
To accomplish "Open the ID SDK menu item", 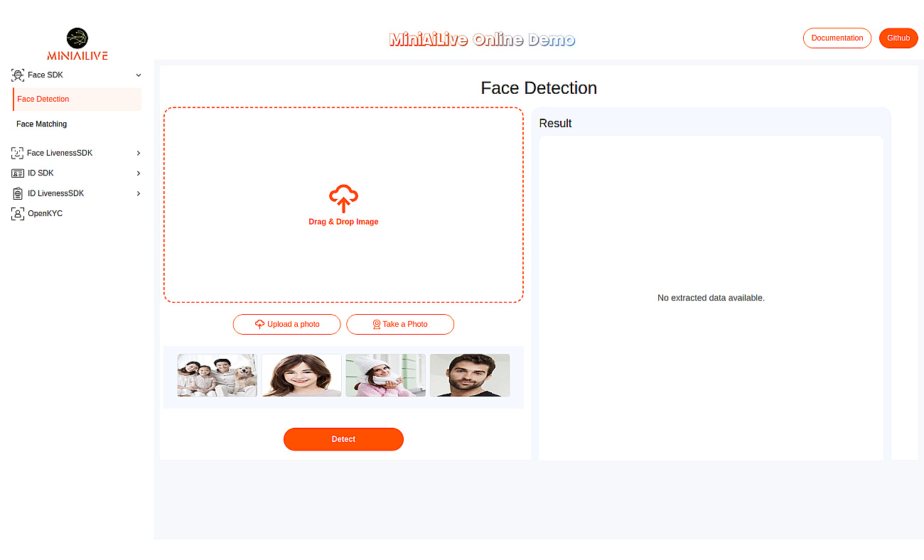I will coord(77,173).
